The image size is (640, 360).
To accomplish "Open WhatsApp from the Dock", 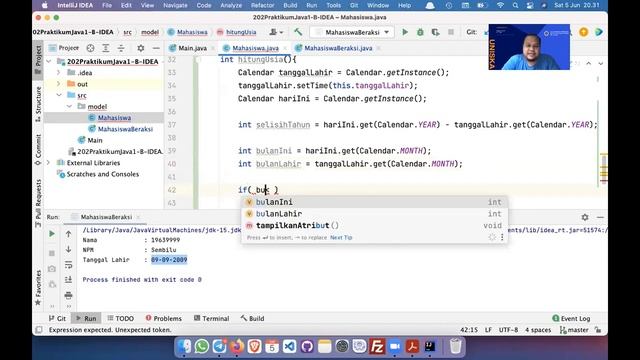I will tap(202, 347).
